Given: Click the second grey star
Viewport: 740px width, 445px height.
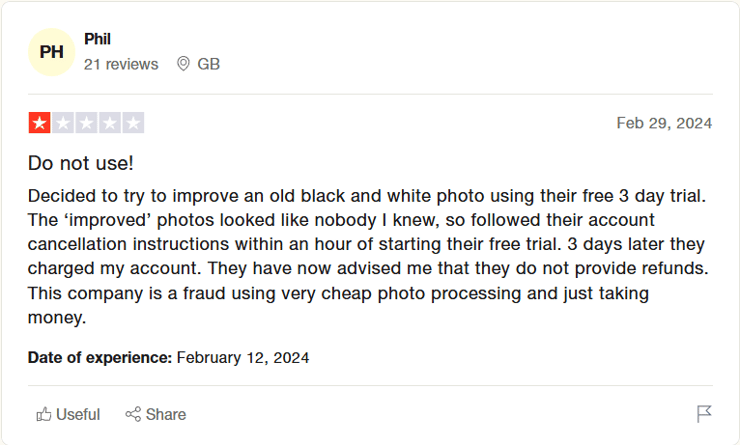Looking at the screenshot, I should pyautogui.click(x=63, y=123).
